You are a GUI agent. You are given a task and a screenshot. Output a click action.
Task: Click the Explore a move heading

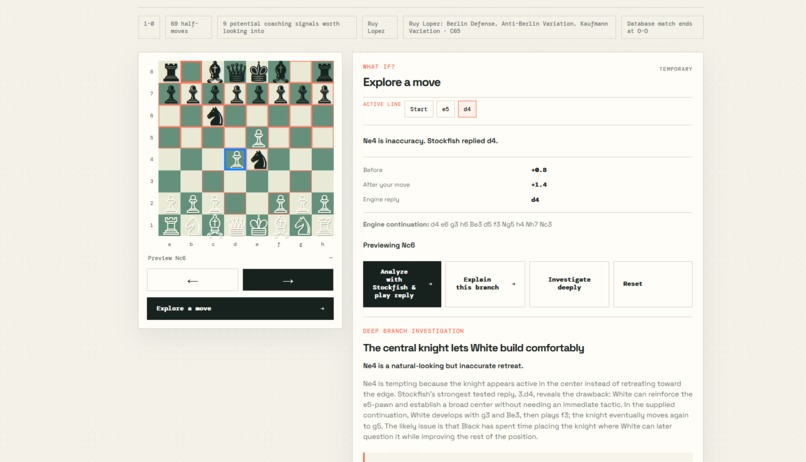tap(401, 82)
